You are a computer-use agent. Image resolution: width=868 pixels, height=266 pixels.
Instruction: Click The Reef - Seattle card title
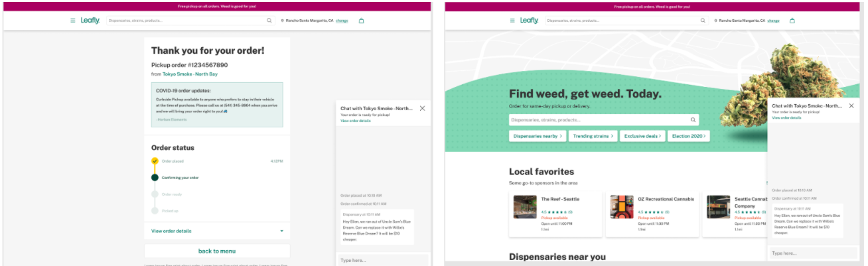point(560,199)
